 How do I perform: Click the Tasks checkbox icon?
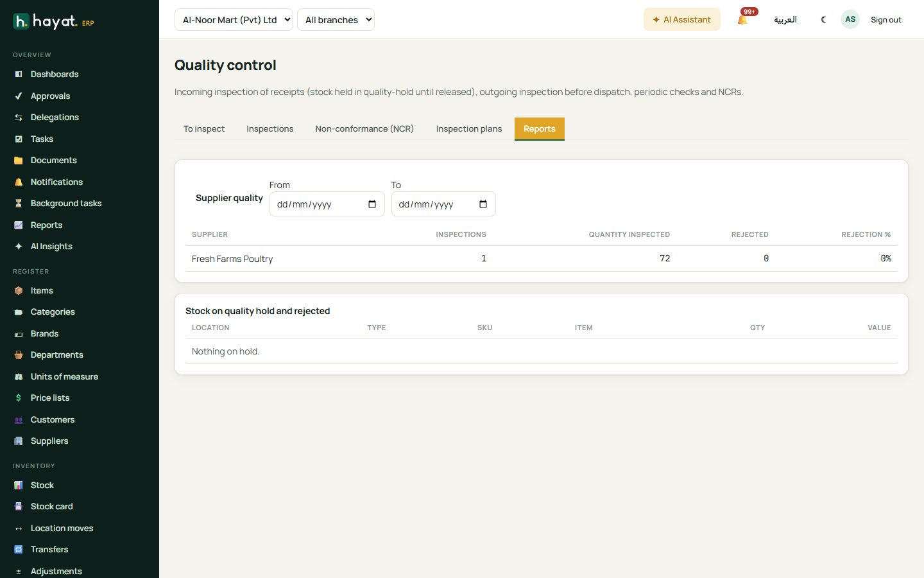tap(19, 139)
